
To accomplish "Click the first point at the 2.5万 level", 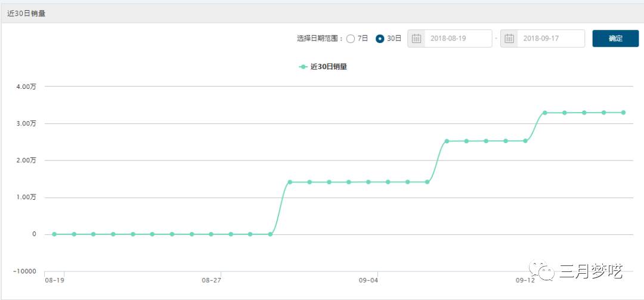I will (x=447, y=141).
